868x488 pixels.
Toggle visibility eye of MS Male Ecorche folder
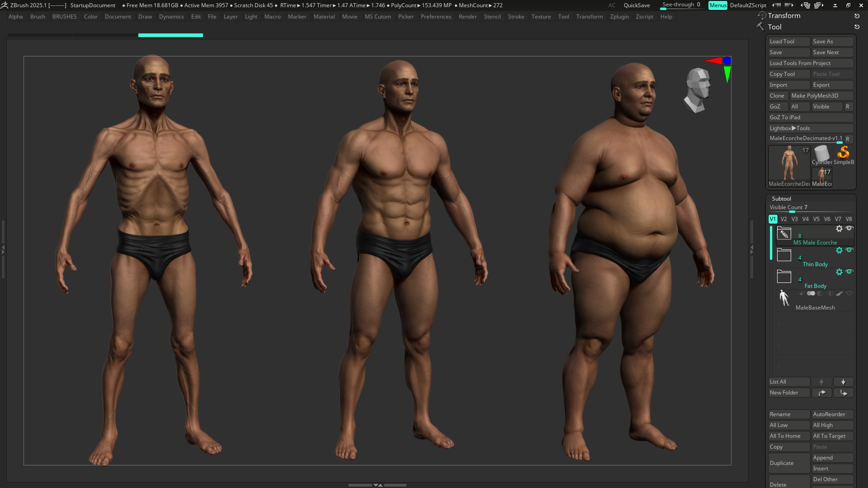(x=849, y=228)
